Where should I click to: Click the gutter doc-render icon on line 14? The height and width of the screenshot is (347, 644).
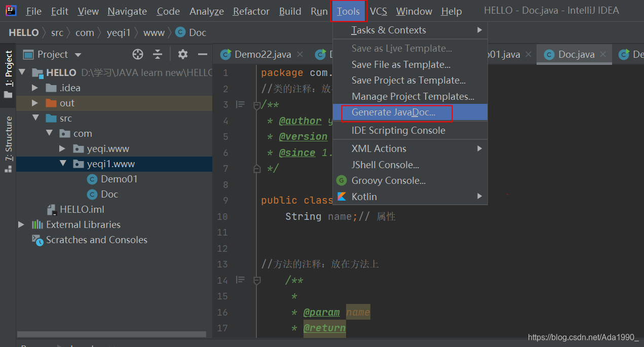tap(240, 280)
